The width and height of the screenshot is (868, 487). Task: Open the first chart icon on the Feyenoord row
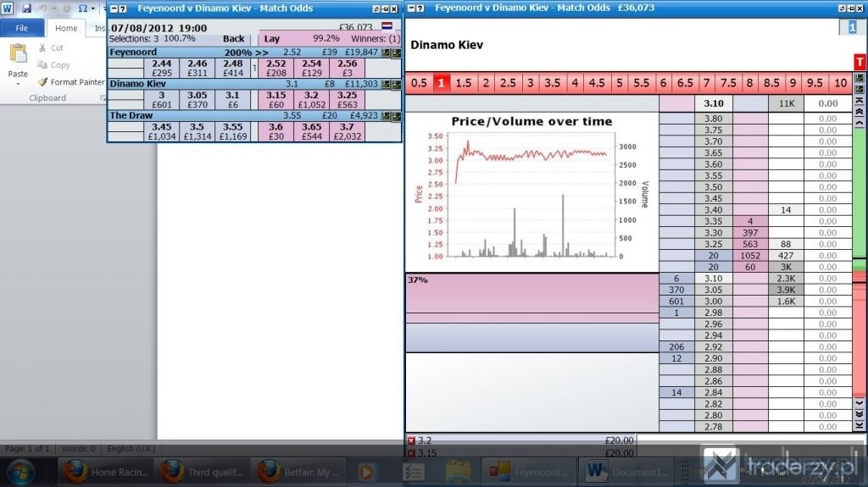pyautogui.click(x=386, y=53)
